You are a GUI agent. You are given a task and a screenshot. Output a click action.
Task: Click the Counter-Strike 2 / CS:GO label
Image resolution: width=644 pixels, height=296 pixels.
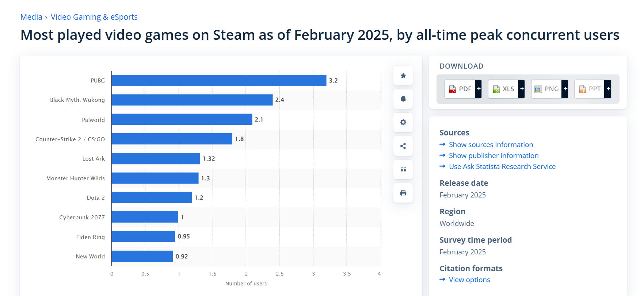70,139
